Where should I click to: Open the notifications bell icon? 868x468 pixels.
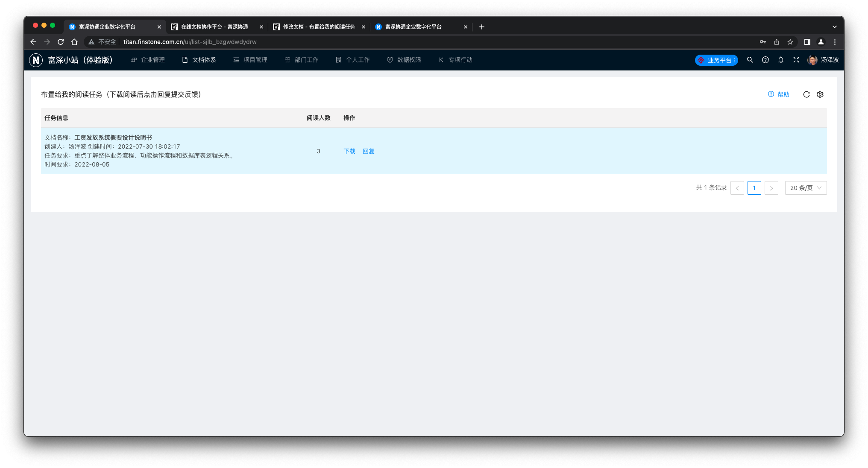[780, 60]
